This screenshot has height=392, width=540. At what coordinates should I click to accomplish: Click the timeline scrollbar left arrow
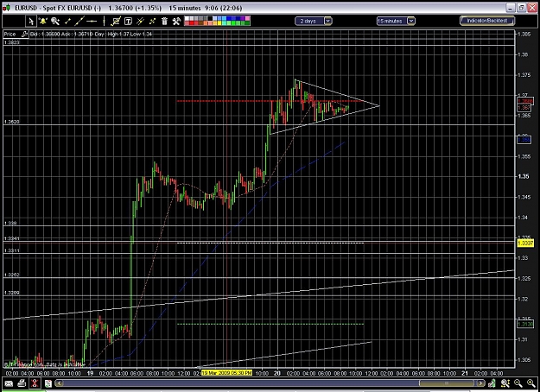coord(59,383)
